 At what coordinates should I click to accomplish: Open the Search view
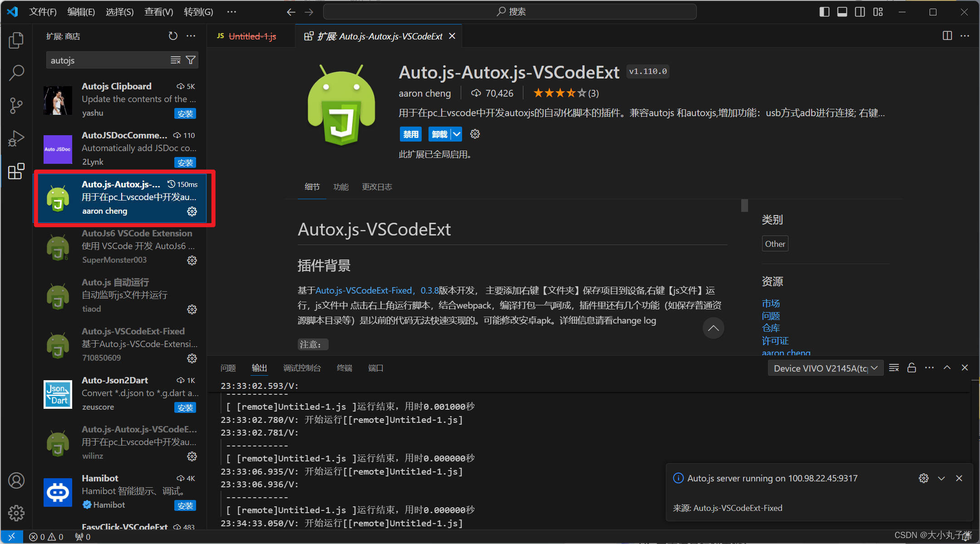tap(16, 73)
